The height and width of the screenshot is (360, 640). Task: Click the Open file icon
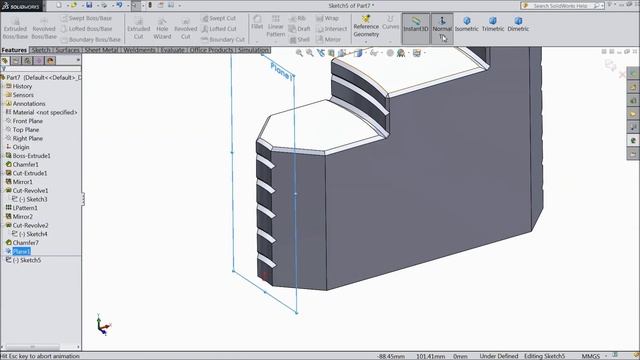click(74, 5)
